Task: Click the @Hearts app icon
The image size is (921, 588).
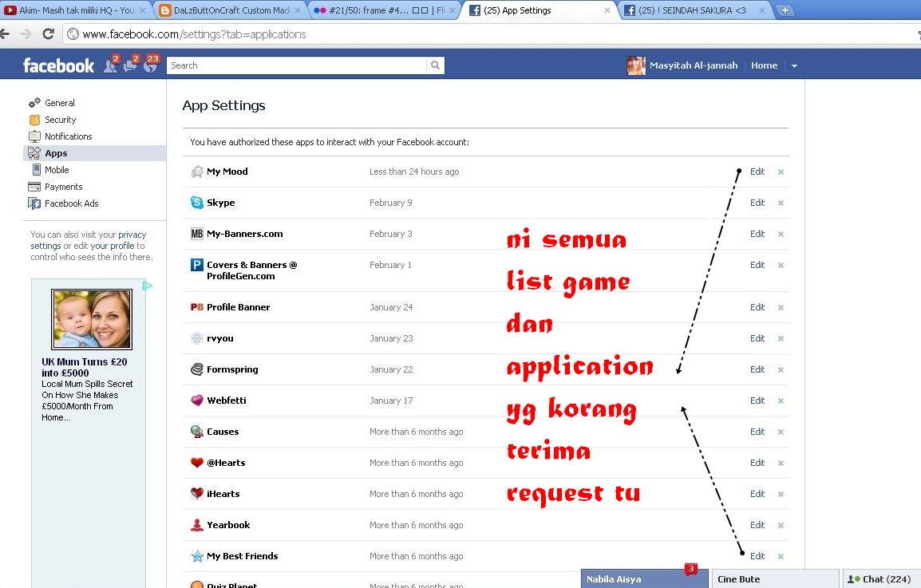Action: [197, 463]
